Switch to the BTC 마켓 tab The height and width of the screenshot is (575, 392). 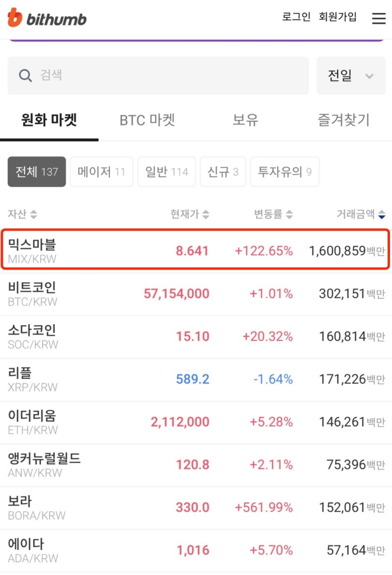coord(147,120)
